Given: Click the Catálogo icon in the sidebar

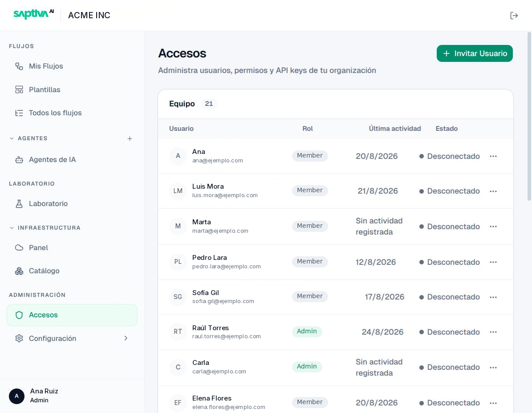Looking at the screenshot, I should 19,271.
